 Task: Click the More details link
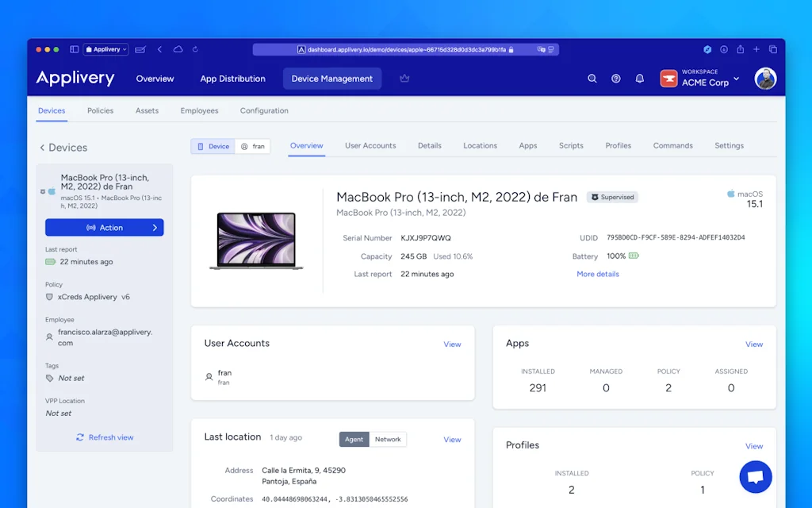click(x=598, y=274)
